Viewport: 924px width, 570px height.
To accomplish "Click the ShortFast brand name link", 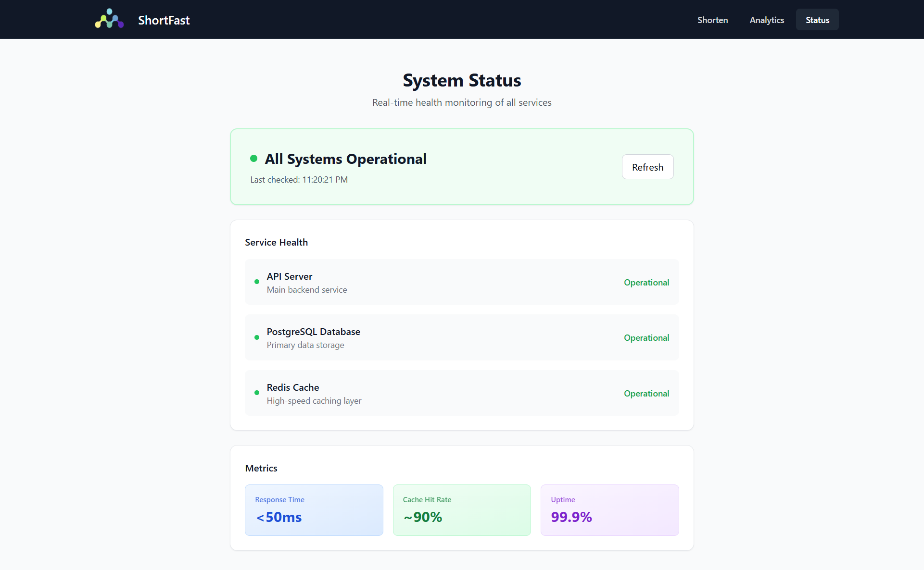I will (164, 20).
